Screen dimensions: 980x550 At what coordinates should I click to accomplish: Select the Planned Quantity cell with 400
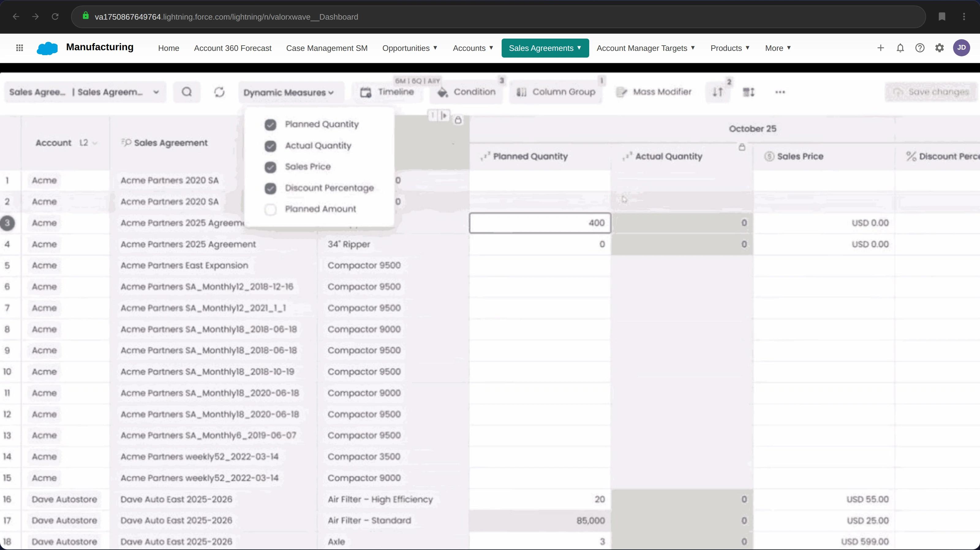click(540, 223)
